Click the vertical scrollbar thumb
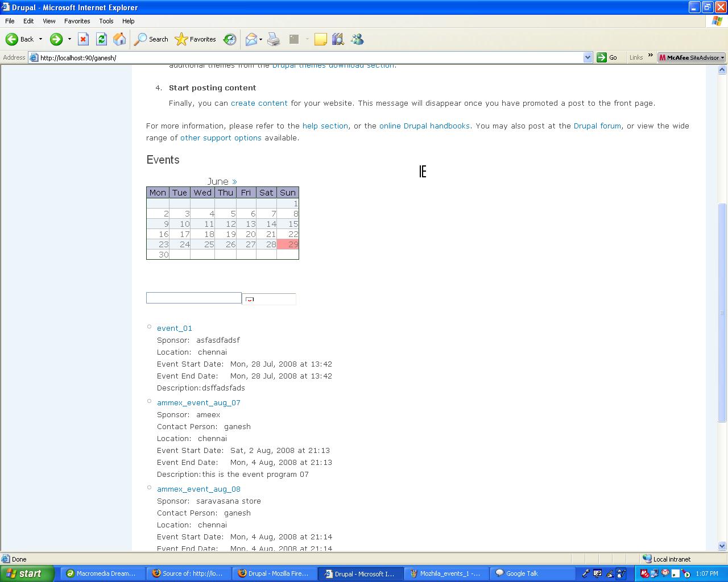728x582 pixels. point(722,312)
